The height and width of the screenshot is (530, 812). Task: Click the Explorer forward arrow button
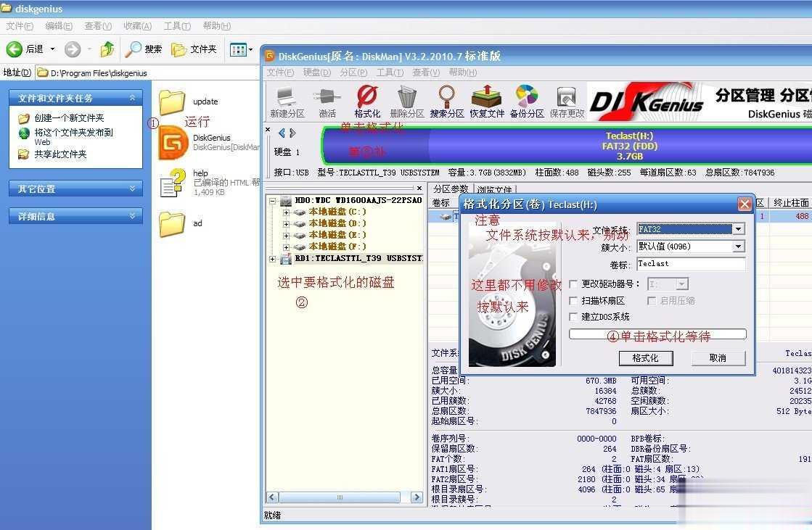73,49
